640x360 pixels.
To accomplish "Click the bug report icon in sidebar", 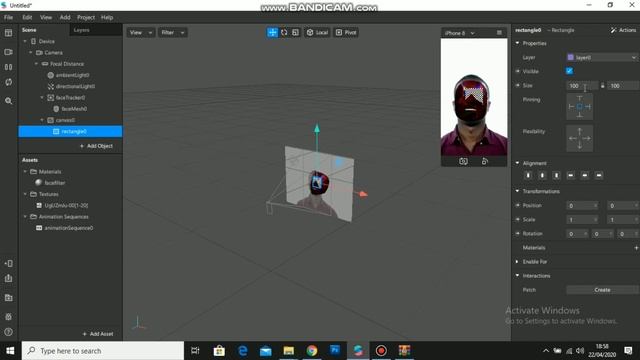I will [9, 316].
